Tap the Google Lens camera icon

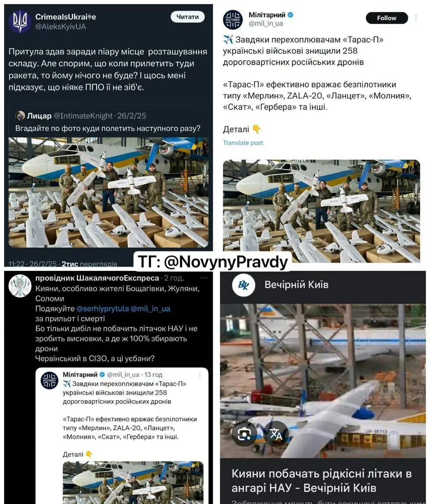click(x=244, y=433)
